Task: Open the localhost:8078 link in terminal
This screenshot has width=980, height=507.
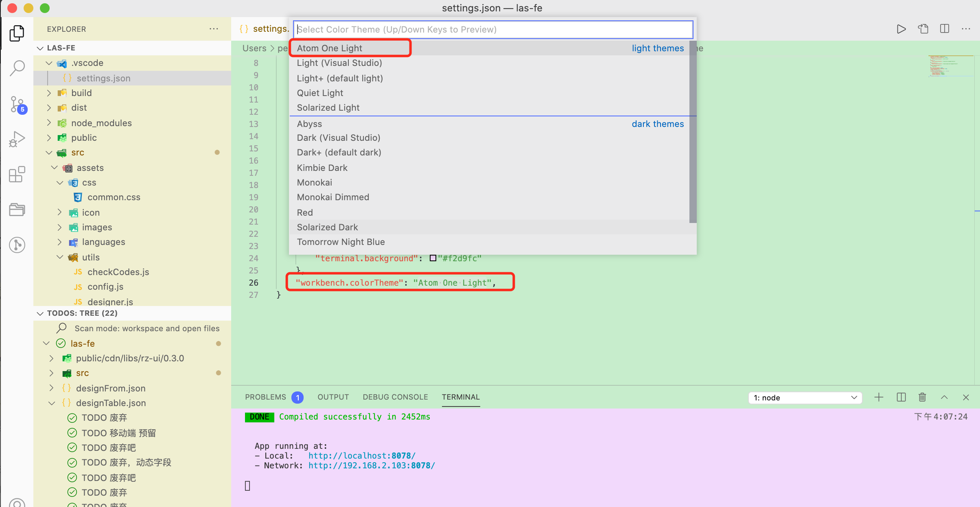Action: pos(361,456)
